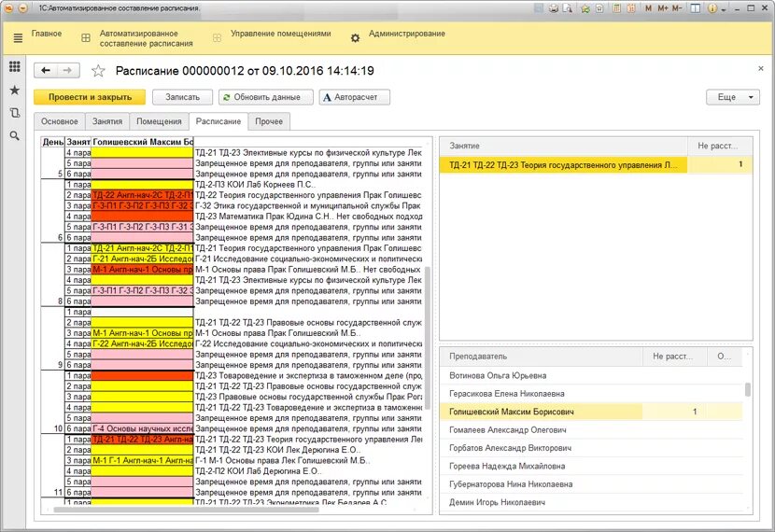Close the document with the small X
The image size is (775, 532).
coord(761,69)
